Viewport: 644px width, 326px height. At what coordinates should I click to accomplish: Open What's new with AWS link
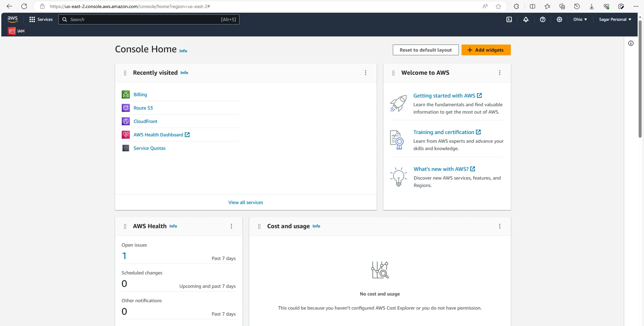[444, 169]
